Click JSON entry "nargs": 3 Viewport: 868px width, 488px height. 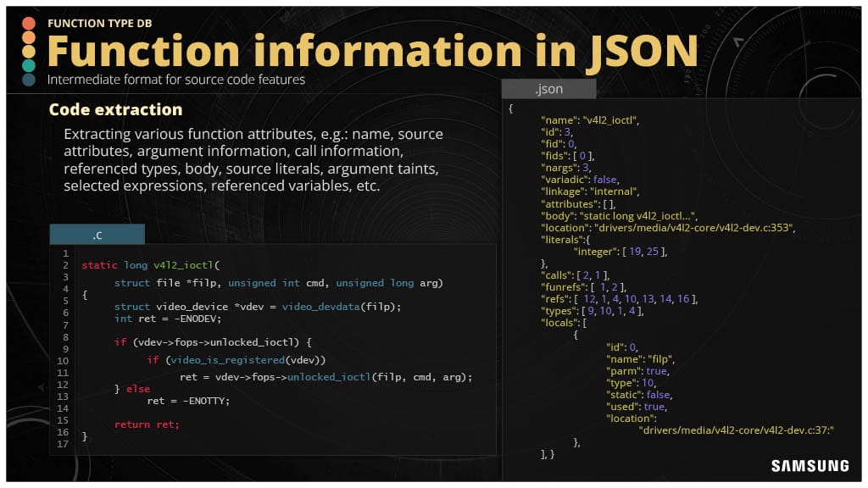pyautogui.click(x=566, y=168)
